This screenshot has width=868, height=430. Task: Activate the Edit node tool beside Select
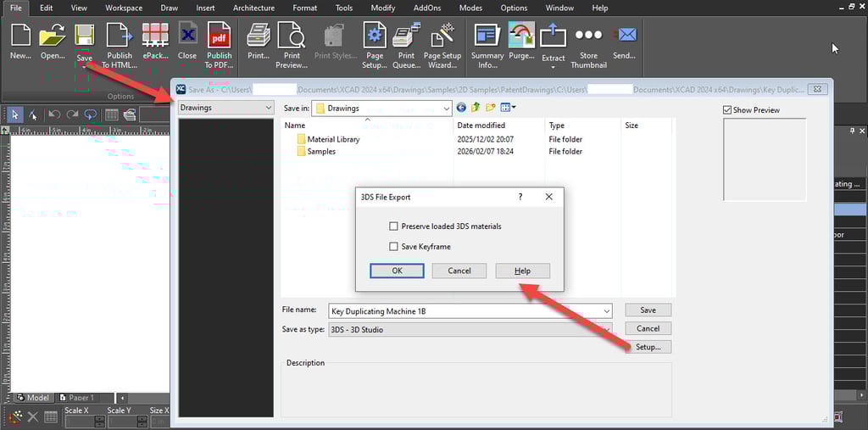point(33,114)
